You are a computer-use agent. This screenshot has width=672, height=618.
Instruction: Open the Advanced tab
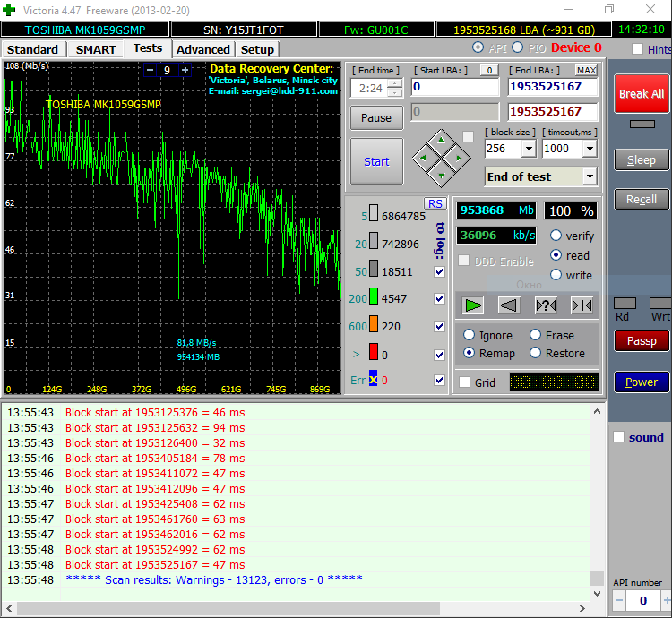pyautogui.click(x=202, y=49)
